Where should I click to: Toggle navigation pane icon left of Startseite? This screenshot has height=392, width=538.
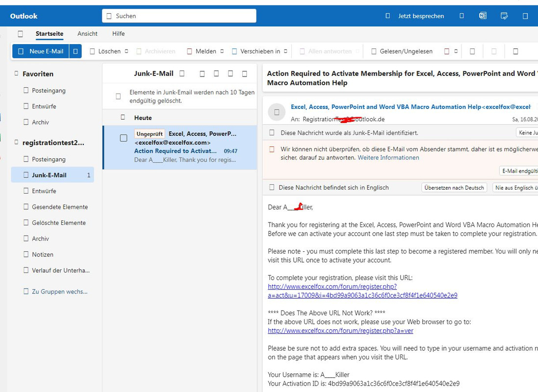[x=20, y=34]
